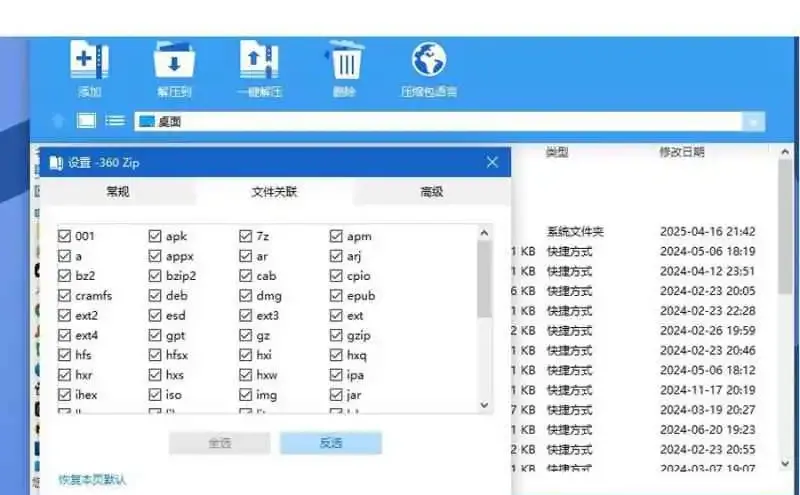Uncheck the cramfs extension checkbox

pyautogui.click(x=64, y=295)
